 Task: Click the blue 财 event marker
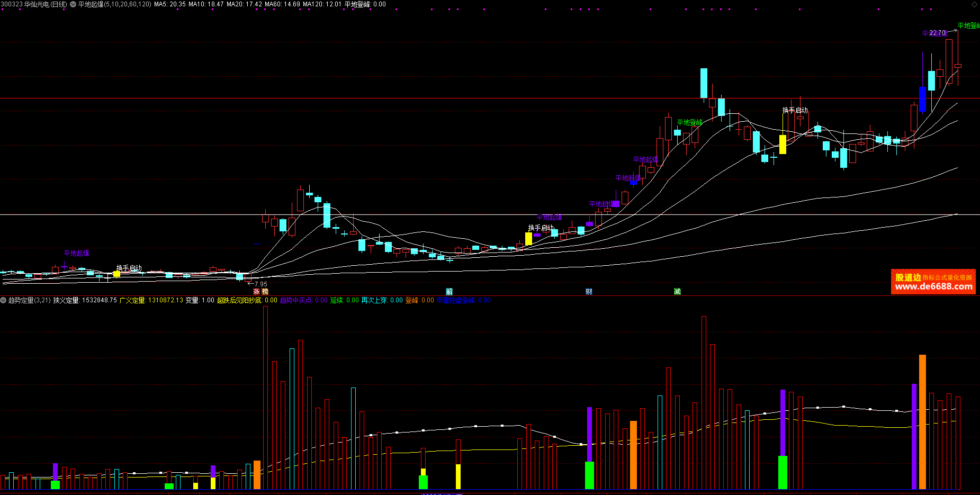click(589, 292)
